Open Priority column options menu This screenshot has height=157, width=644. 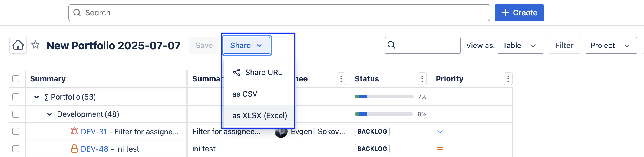click(x=508, y=79)
